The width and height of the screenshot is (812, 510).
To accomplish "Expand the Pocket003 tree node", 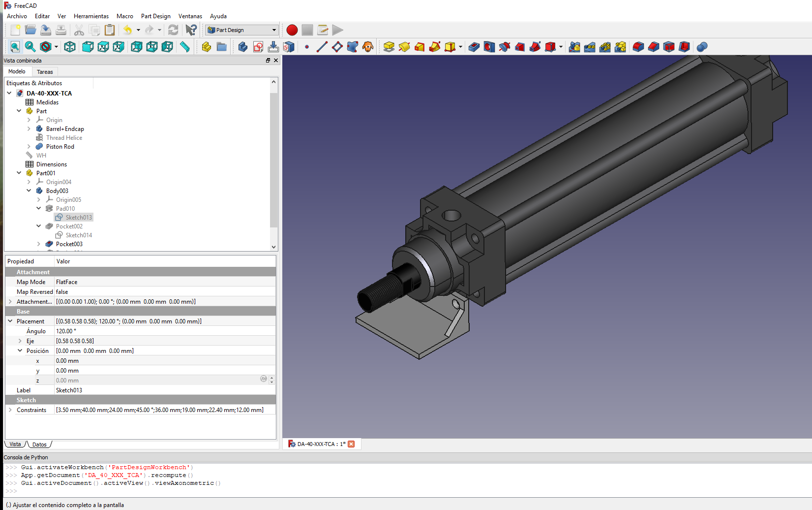I will coord(39,244).
